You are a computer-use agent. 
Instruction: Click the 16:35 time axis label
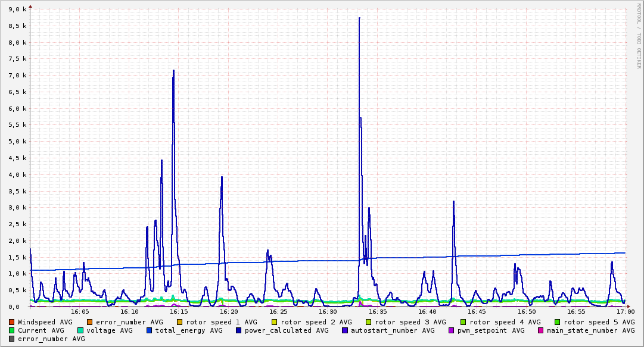378,312
